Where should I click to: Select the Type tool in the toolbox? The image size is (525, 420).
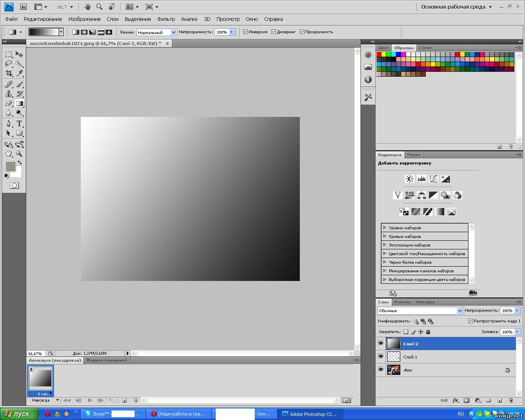19,123
